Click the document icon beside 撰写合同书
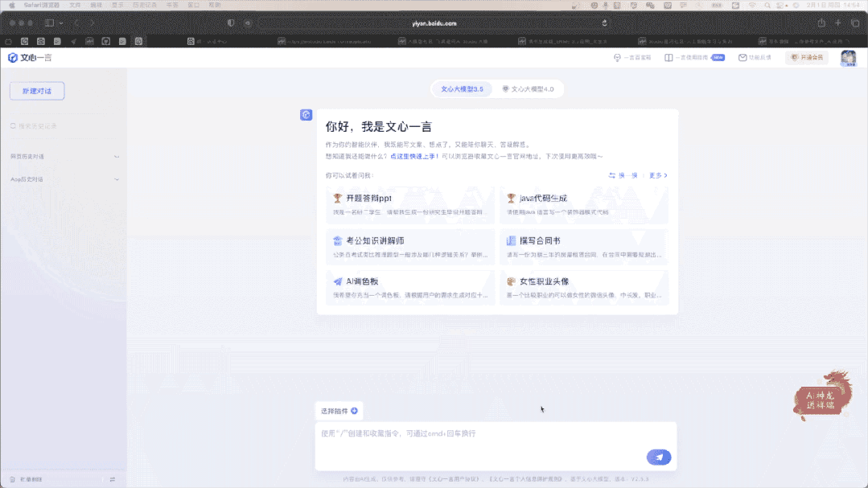The image size is (868, 488). click(x=511, y=240)
